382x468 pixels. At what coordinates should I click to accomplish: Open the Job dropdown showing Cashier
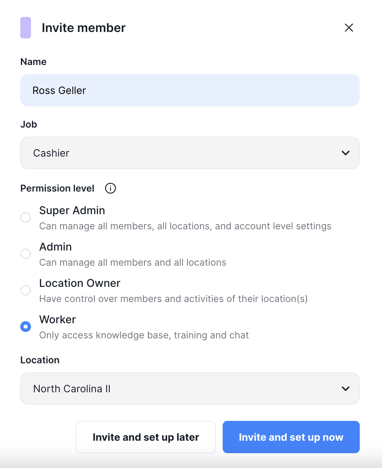point(190,153)
